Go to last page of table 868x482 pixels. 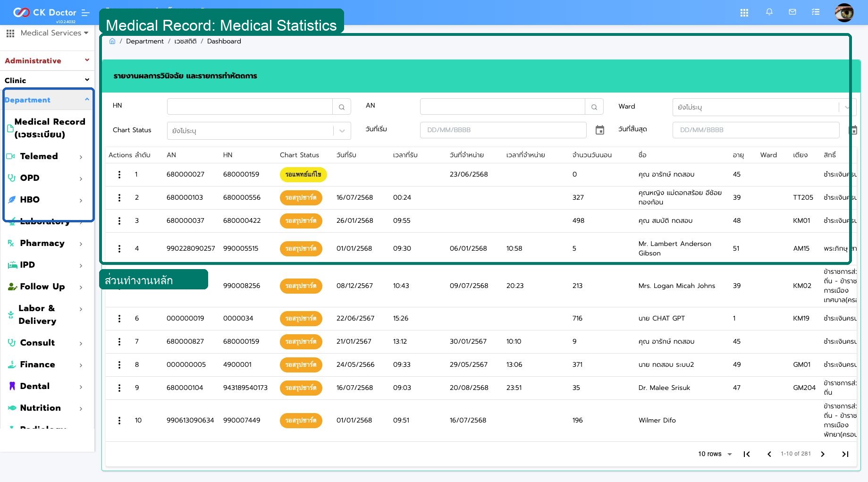(845, 454)
